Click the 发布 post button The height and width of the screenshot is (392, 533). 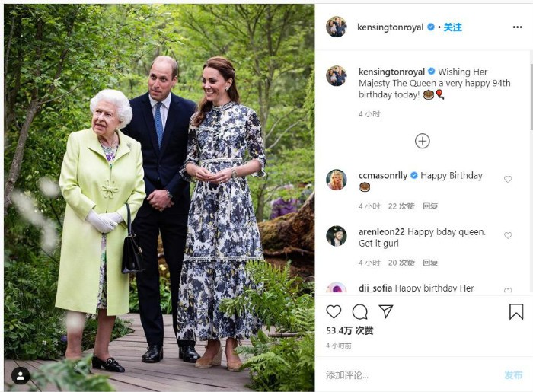513,374
